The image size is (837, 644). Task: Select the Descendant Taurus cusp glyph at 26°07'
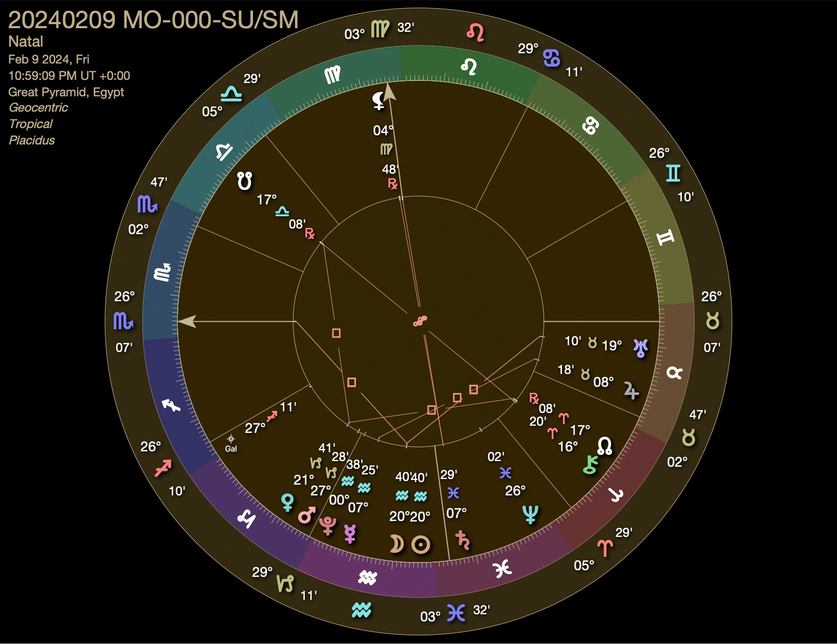coord(713,321)
